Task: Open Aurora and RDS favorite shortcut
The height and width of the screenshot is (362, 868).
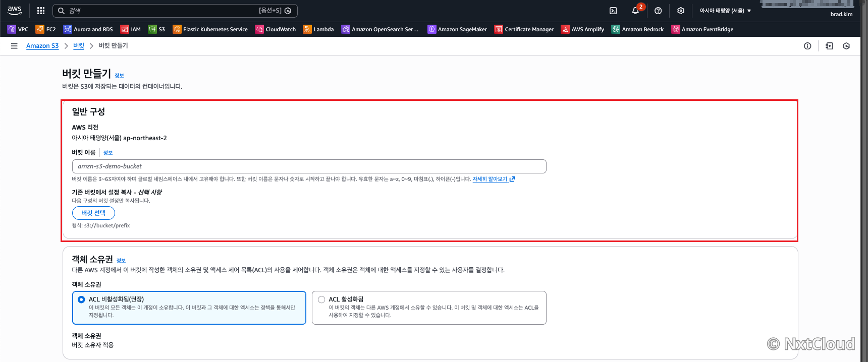Action: (x=88, y=29)
